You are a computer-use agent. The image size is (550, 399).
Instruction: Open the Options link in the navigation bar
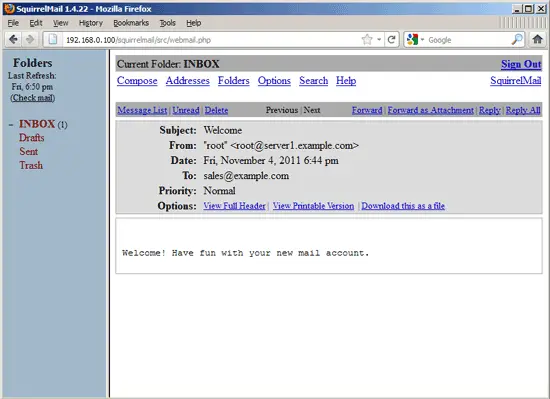(274, 81)
